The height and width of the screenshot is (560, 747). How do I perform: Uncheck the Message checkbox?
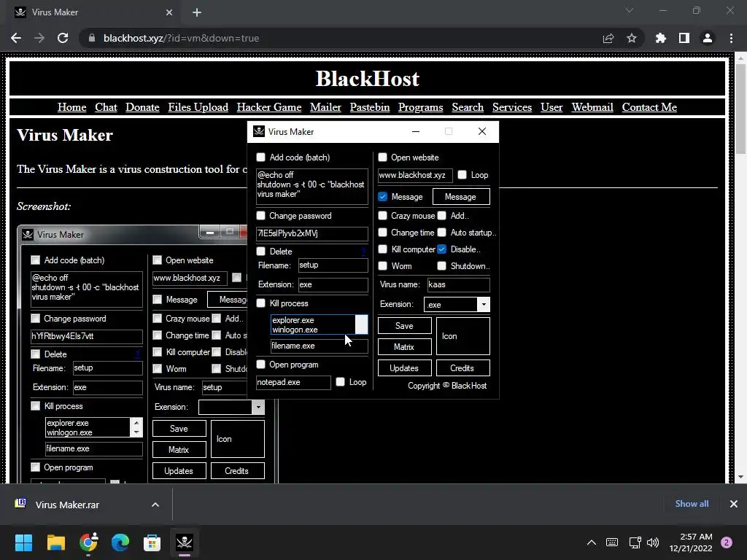tap(382, 197)
